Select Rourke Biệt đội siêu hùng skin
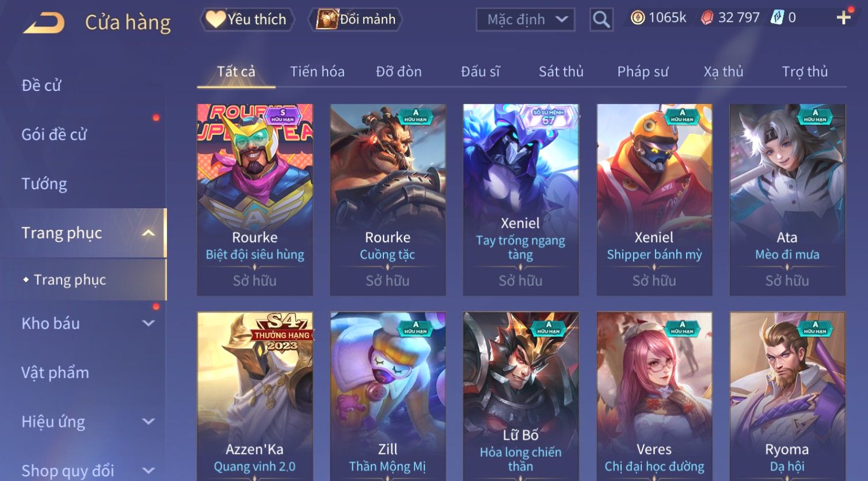868x481 pixels. pyautogui.click(x=255, y=200)
